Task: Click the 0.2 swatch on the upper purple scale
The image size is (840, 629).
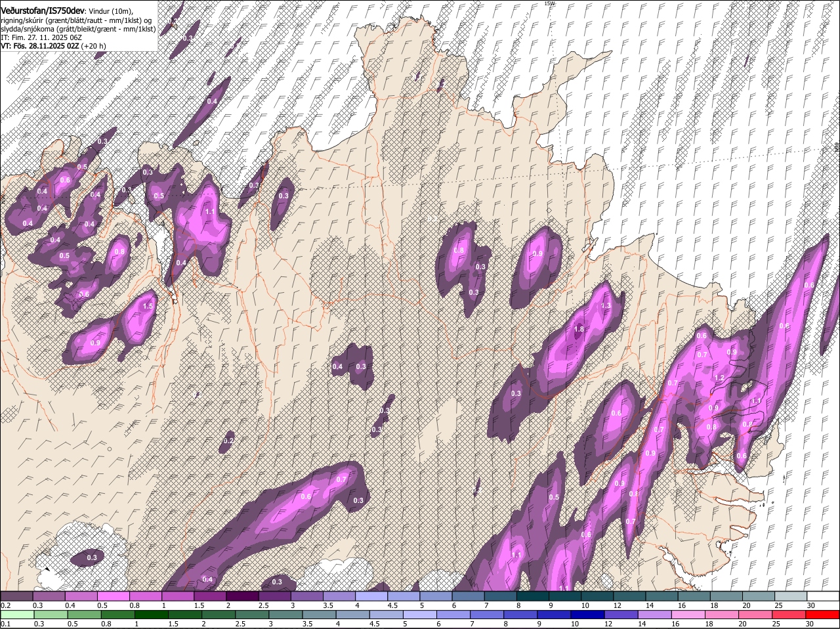Action: tap(16, 596)
